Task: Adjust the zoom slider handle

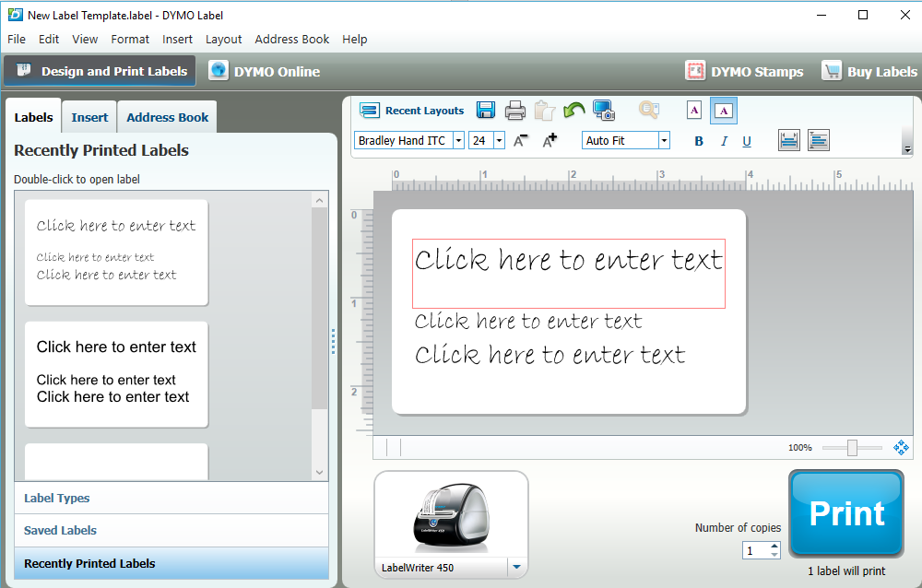Action: (852, 448)
